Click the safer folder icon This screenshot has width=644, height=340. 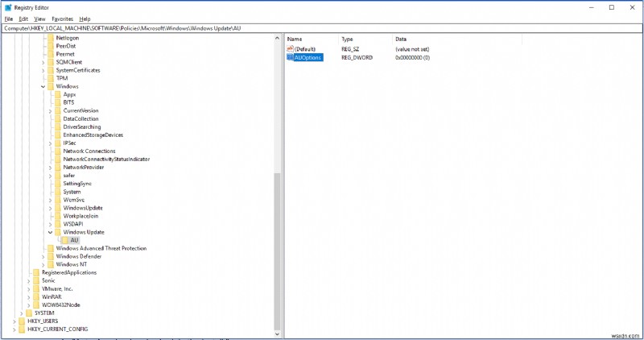[58, 176]
